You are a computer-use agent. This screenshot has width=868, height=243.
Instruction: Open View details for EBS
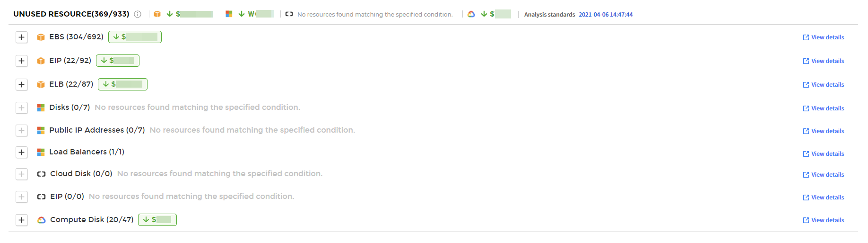point(824,37)
